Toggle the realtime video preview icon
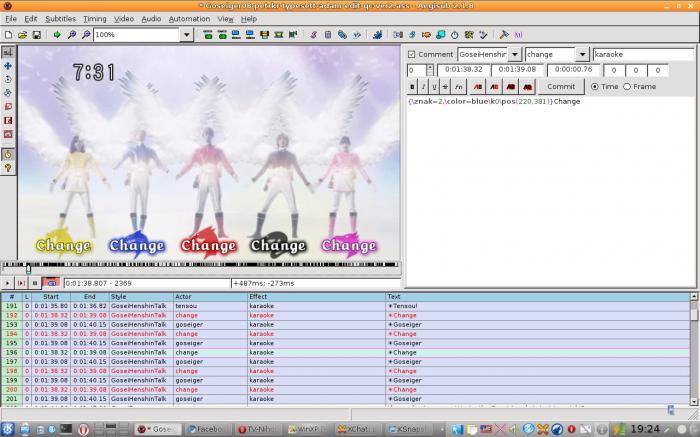Image resolution: width=700 pixels, height=437 pixels. (x=8, y=154)
